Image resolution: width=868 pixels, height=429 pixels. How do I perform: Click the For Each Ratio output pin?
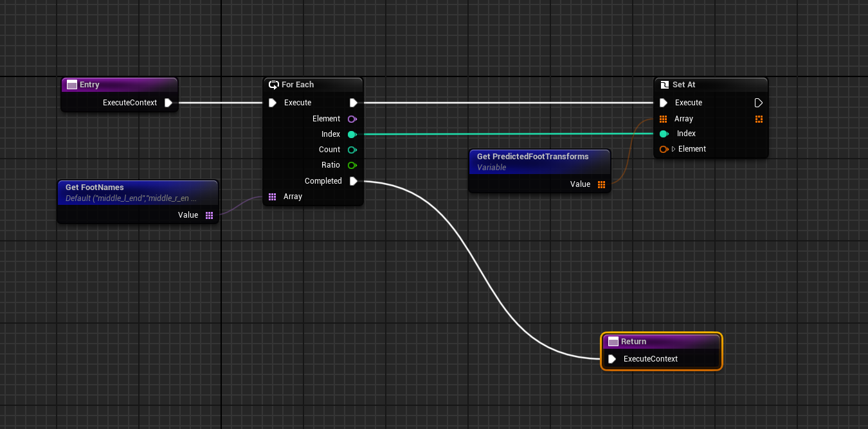click(352, 165)
